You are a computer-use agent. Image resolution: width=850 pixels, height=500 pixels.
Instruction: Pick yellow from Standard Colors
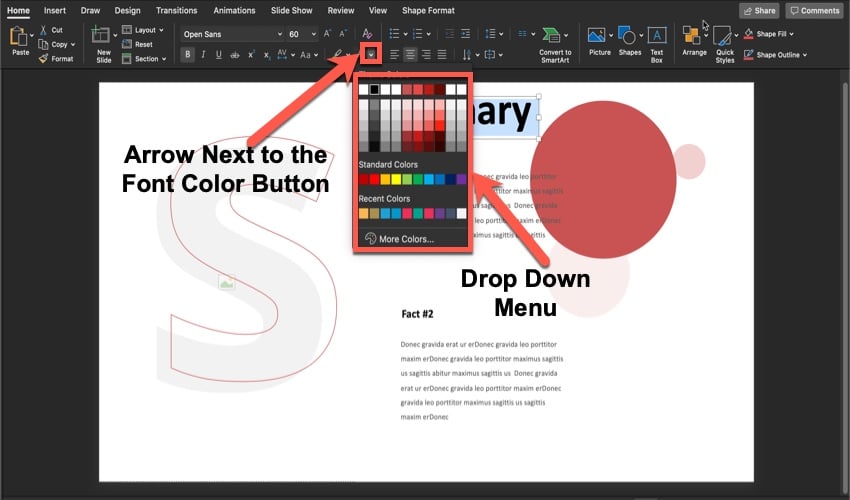pyautogui.click(x=396, y=180)
